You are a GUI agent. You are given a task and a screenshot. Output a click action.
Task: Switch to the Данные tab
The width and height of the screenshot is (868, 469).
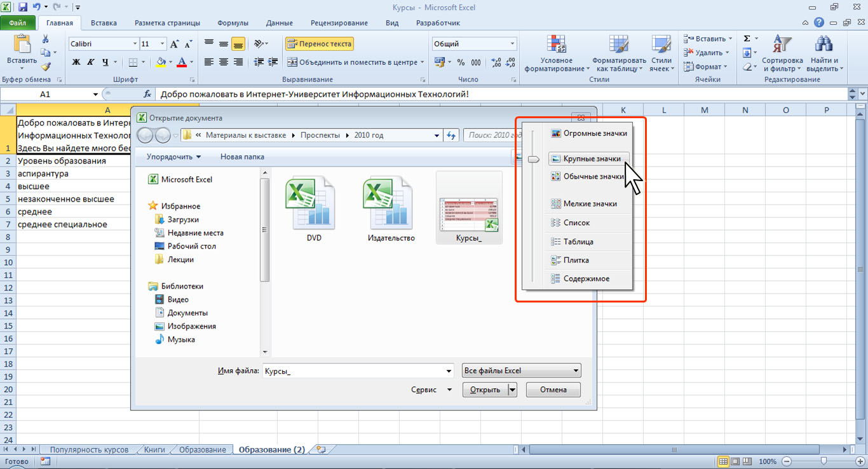(280, 23)
